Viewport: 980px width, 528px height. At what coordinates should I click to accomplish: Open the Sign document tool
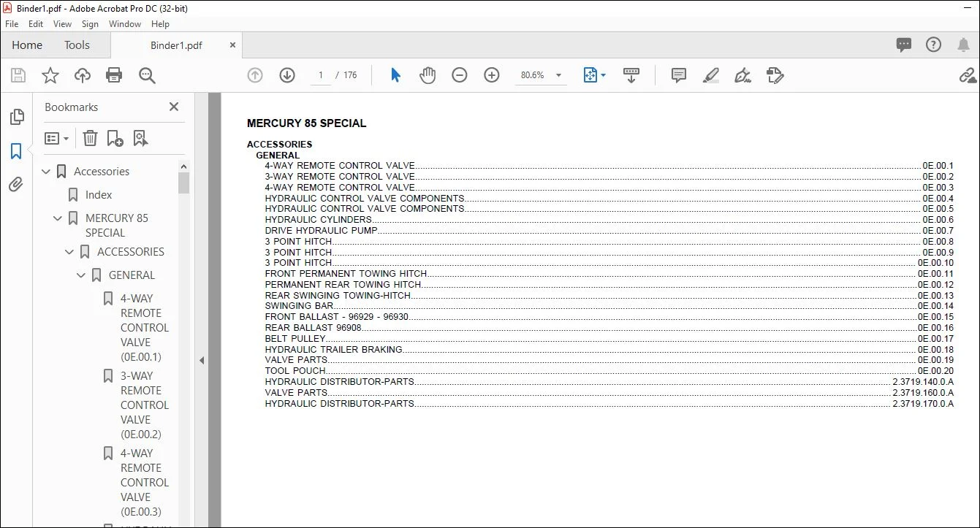point(743,75)
